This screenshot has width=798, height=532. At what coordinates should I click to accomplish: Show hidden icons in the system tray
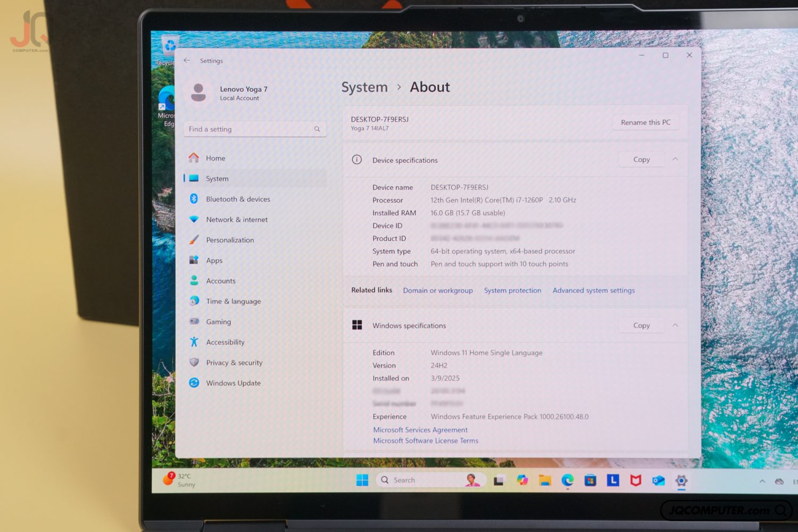point(762,481)
